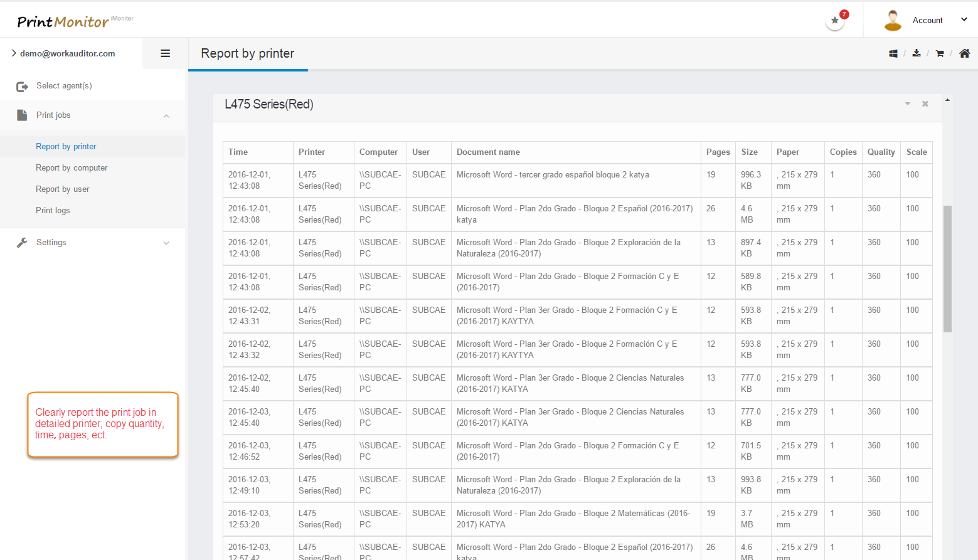The height and width of the screenshot is (560, 978).
Task: Click the download icon in breadcrumb bar
Action: [x=917, y=53]
